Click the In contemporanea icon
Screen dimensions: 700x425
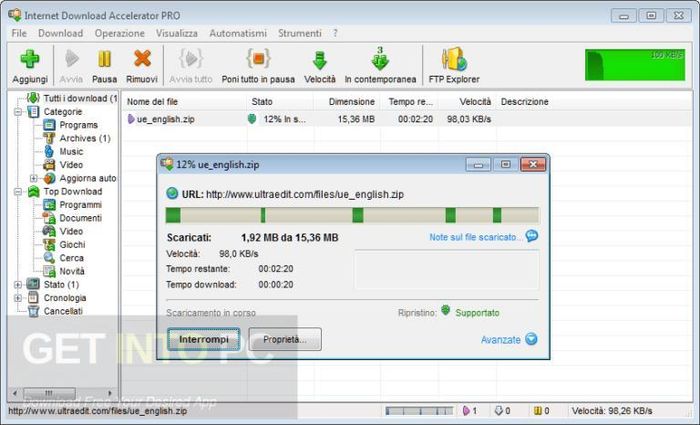pos(380,59)
